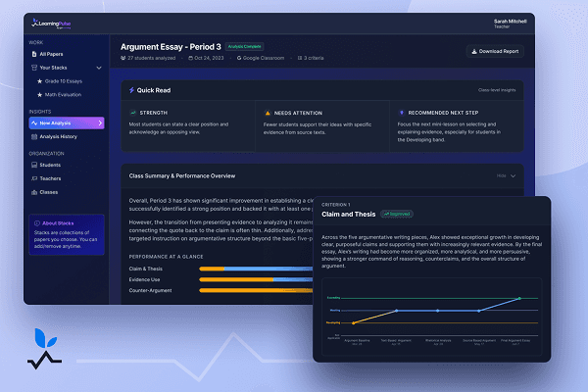Click the Students icon in sidebar
This screenshot has width=588, height=392.
pyautogui.click(x=34, y=165)
